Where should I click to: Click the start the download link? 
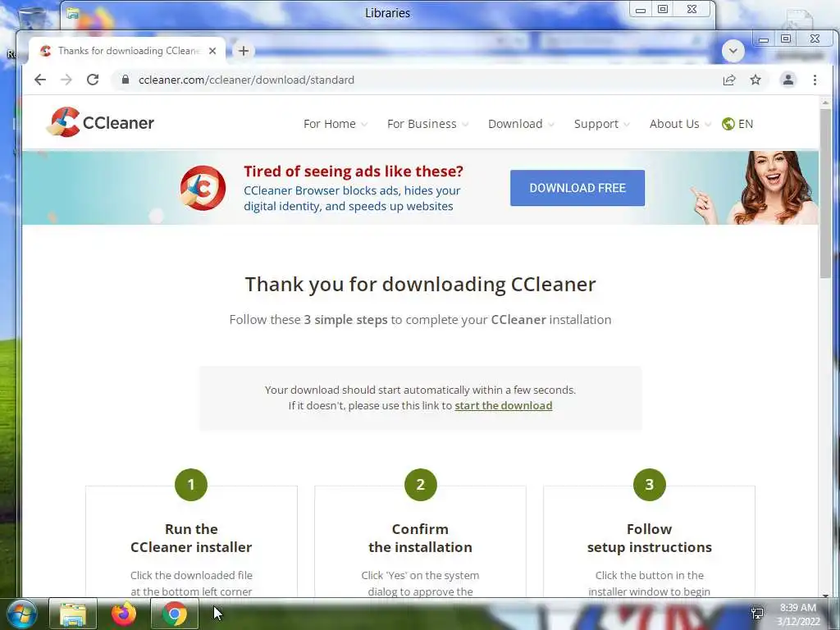(503, 405)
